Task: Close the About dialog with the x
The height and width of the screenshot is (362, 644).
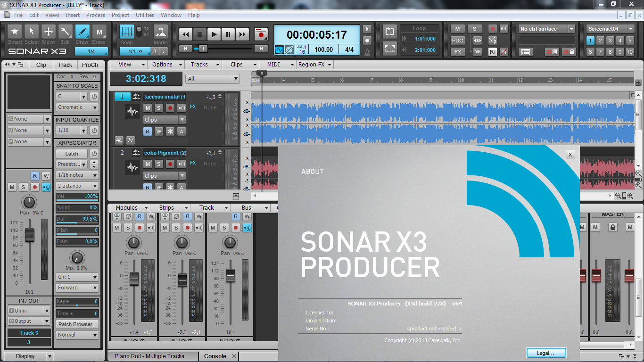Action: pos(570,154)
